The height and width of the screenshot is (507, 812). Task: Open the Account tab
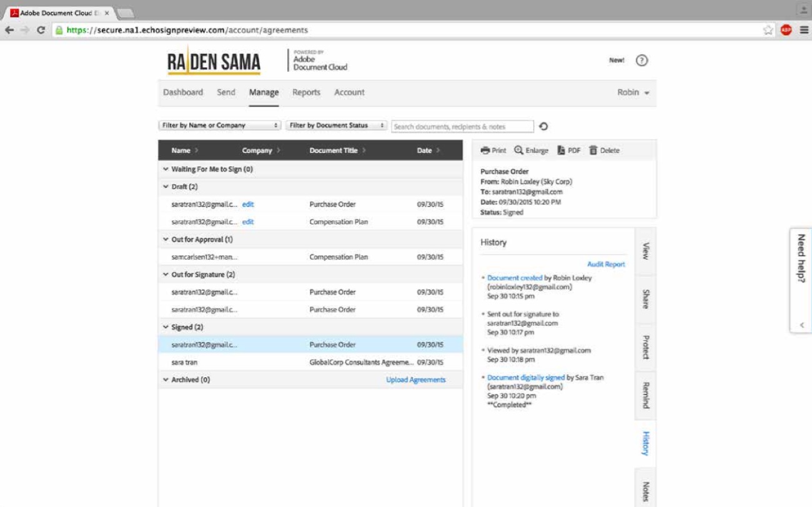[349, 92]
